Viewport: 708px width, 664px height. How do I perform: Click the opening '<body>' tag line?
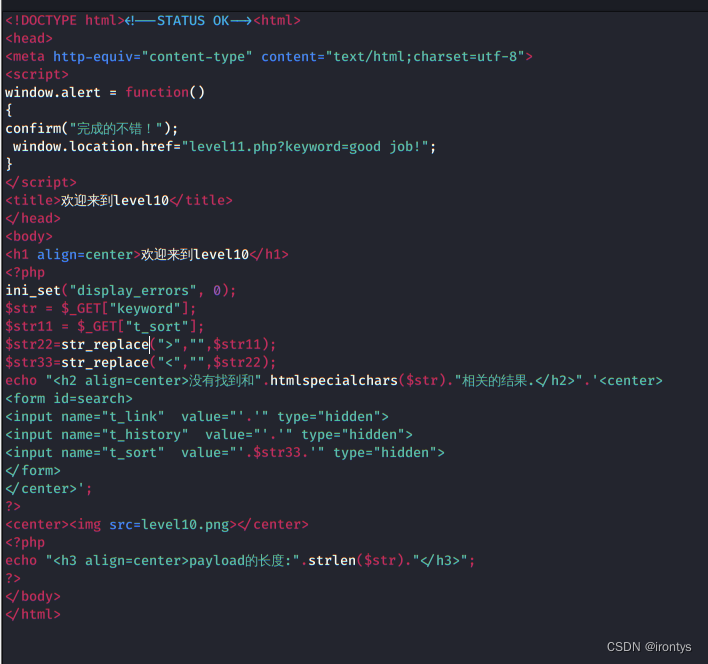click(x=29, y=237)
